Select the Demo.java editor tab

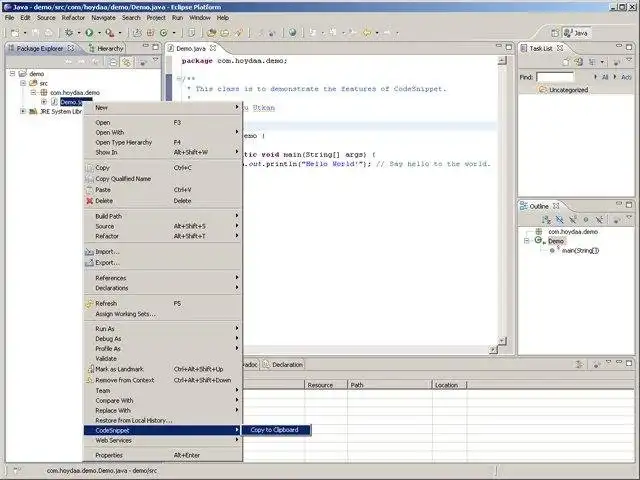[x=191, y=48]
